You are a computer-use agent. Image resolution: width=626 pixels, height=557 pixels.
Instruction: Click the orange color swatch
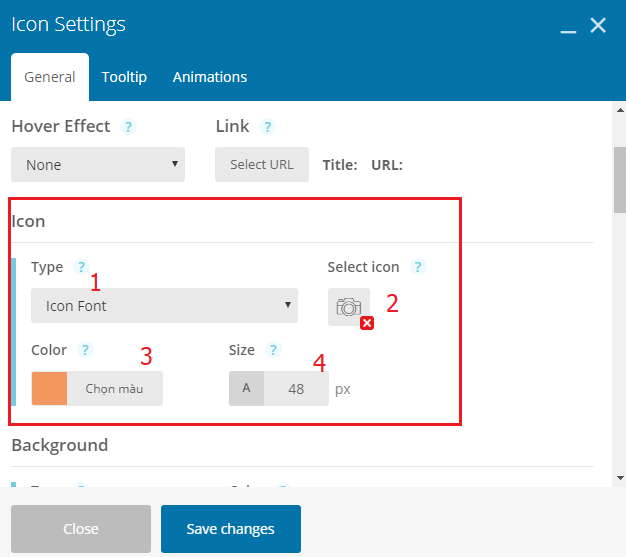point(50,389)
